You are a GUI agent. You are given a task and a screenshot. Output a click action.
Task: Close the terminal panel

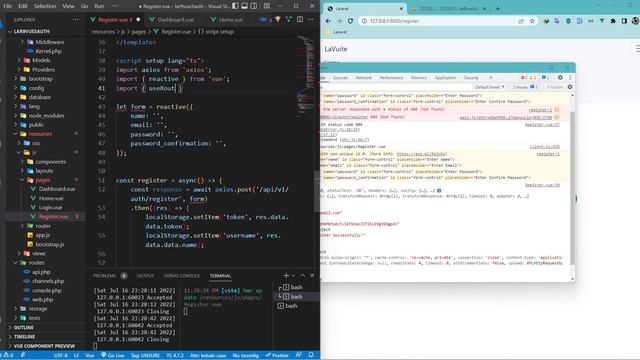click(x=312, y=276)
